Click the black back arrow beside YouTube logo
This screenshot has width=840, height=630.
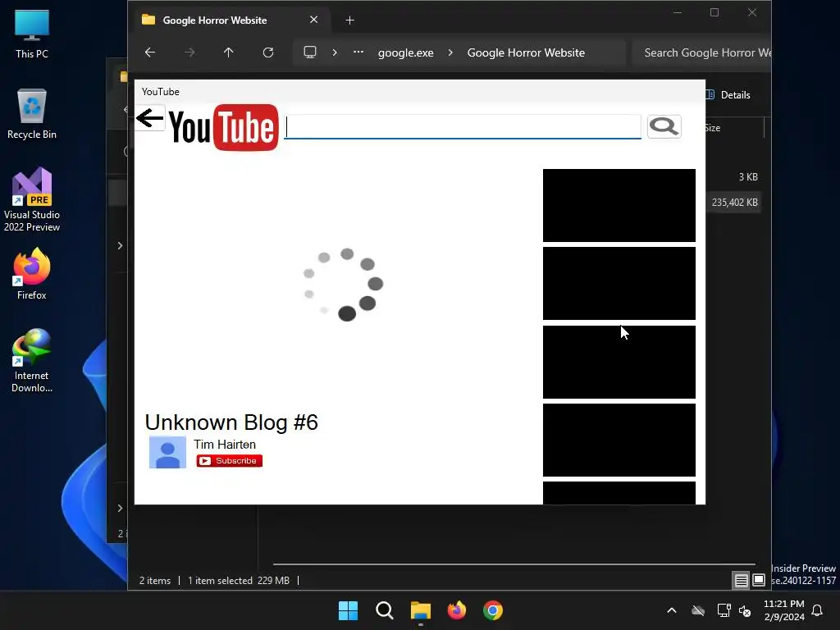pos(149,118)
